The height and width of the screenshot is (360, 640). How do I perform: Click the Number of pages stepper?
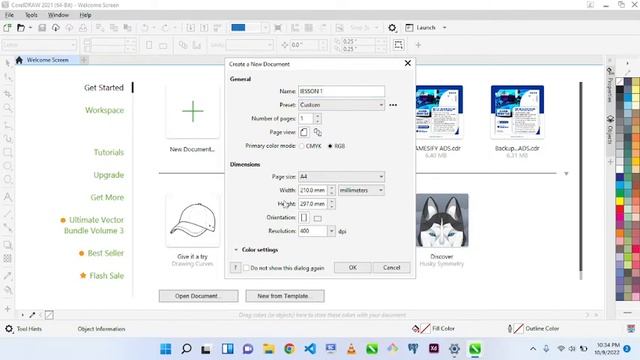point(317,118)
